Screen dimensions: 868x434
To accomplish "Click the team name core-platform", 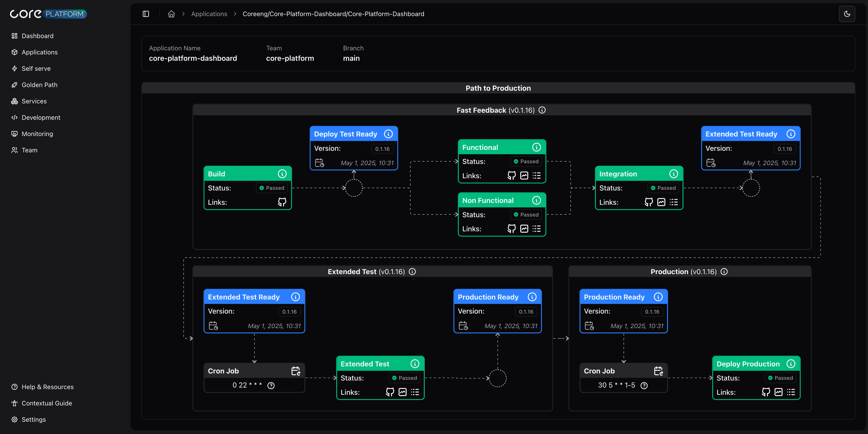I will click(290, 58).
